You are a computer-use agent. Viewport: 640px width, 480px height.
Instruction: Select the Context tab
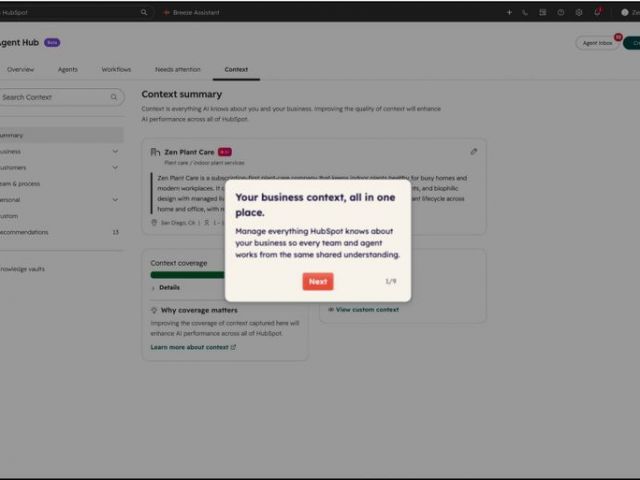(x=236, y=69)
